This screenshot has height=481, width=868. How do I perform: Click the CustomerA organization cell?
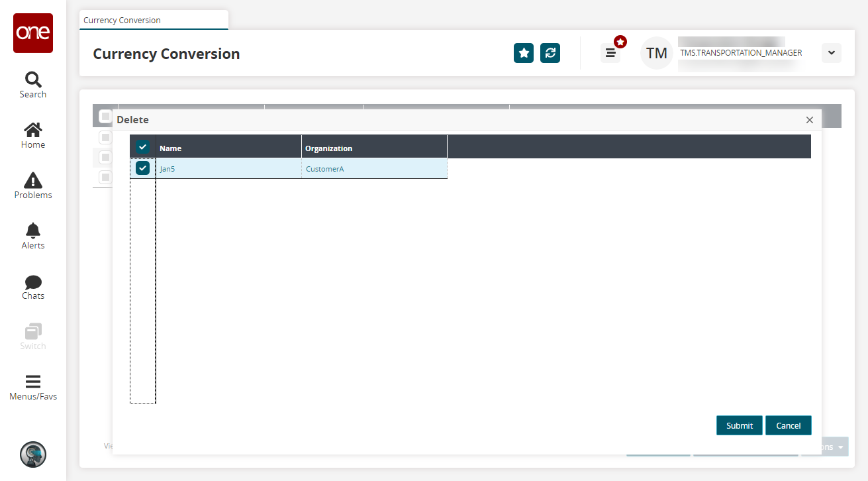(375, 169)
